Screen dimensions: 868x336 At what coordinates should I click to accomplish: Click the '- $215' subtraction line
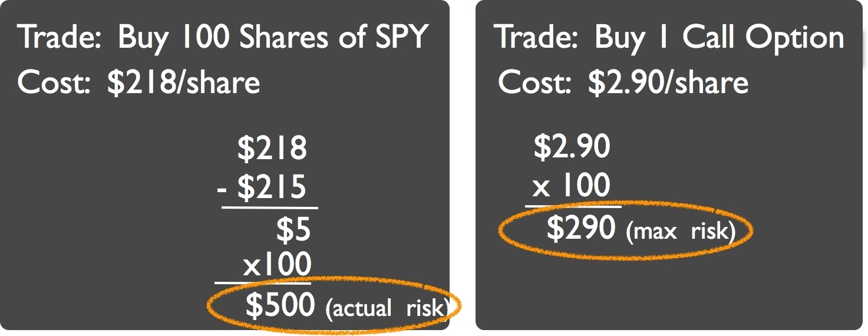[262, 187]
